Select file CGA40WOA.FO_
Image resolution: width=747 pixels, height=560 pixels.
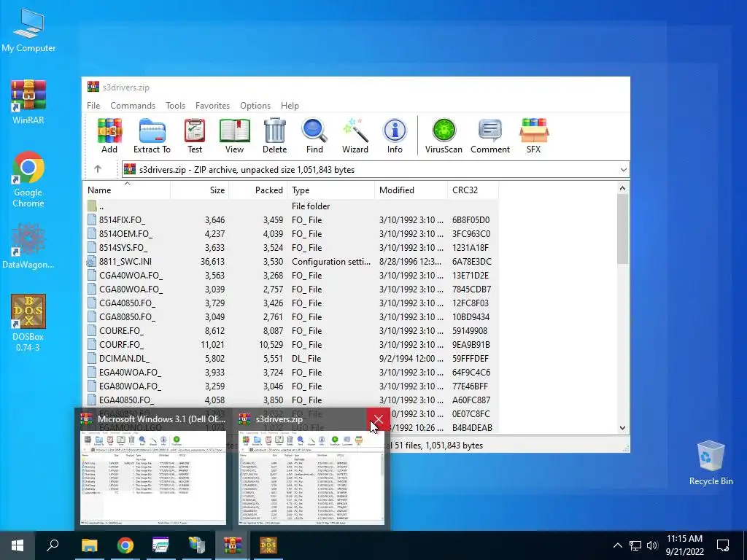(x=290, y=275)
